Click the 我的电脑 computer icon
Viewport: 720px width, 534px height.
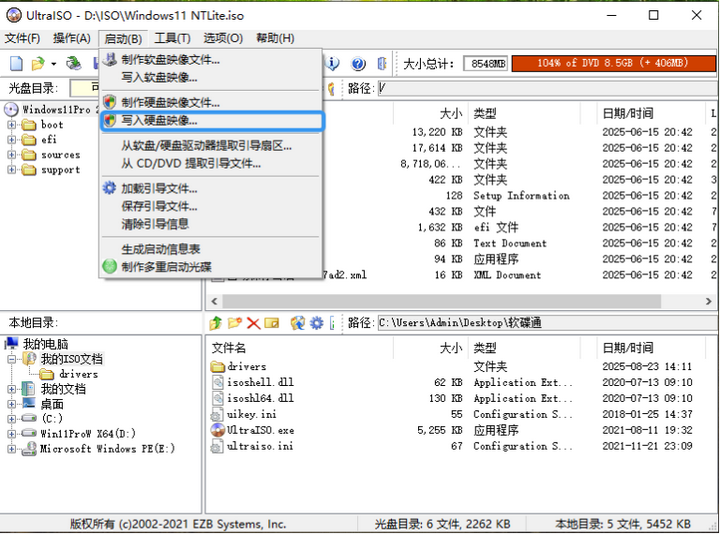[x=11, y=343]
